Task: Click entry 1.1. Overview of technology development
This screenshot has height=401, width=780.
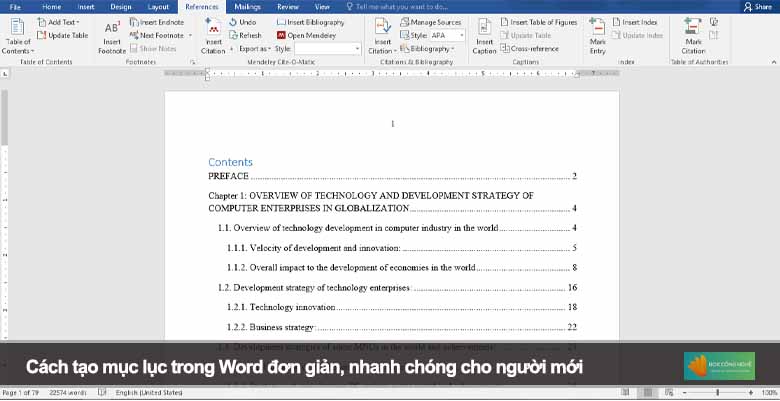Action: click(397, 228)
